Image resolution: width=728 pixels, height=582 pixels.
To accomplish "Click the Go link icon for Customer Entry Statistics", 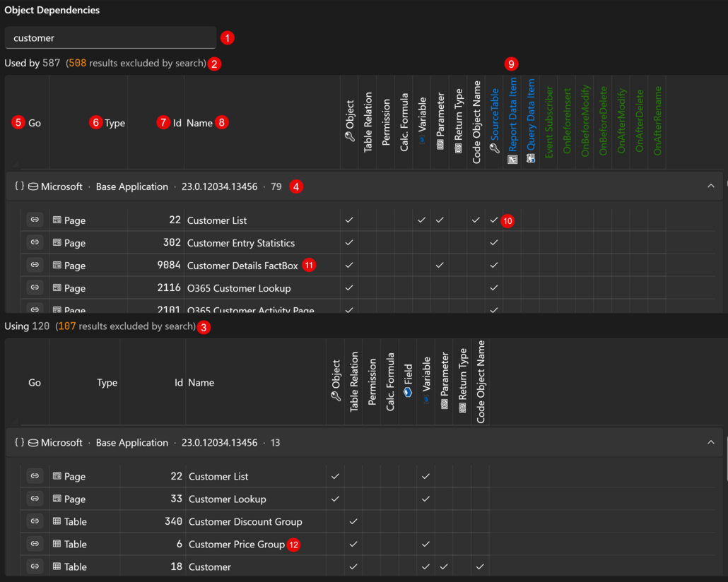I will 35,242.
